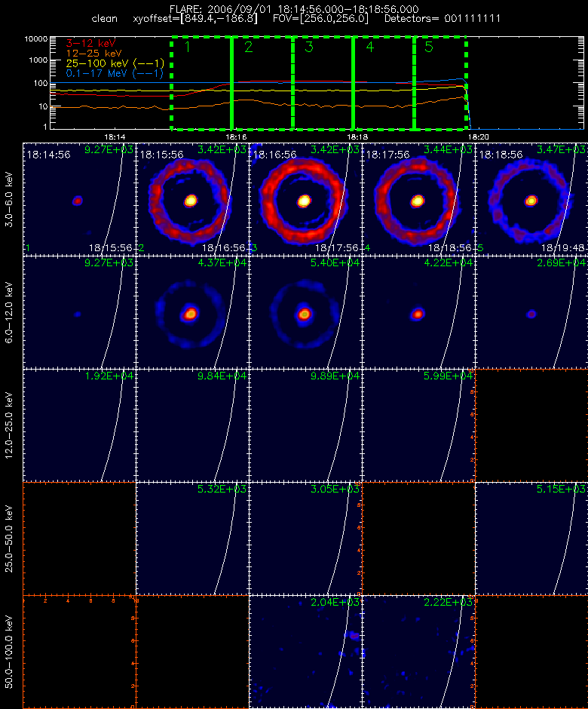Select the 25.0-50.0 keV image labeled 3.05E+03
Screen dimensions: 588x709
coord(305,539)
